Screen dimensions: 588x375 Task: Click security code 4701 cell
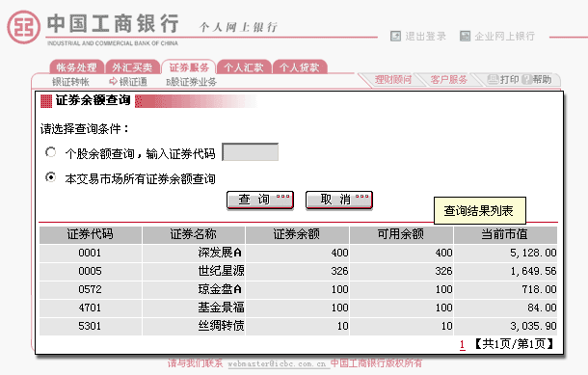(x=91, y=308)
